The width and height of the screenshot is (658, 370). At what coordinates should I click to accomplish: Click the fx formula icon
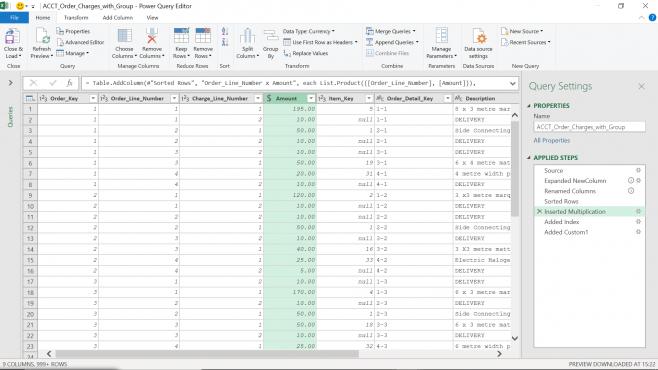coord(70,83)
